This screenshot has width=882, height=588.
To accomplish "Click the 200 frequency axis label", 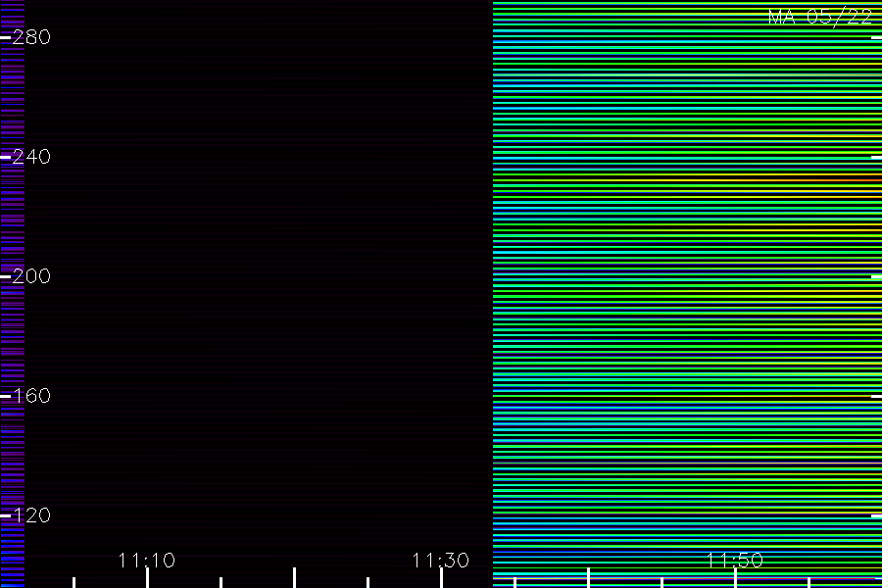I will [x=31, y=276].
